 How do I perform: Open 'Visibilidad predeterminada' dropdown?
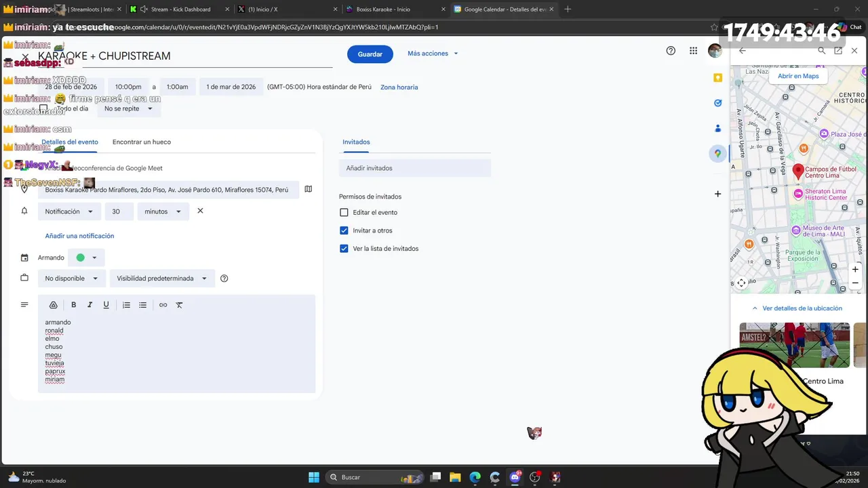pyautogui.click(x=162, y=279)
